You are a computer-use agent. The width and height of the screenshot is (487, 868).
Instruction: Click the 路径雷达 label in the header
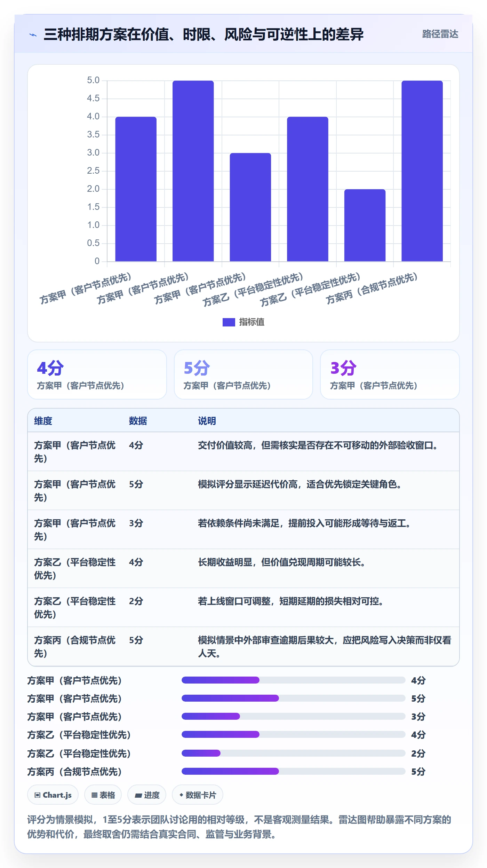[x=440, y=34]
